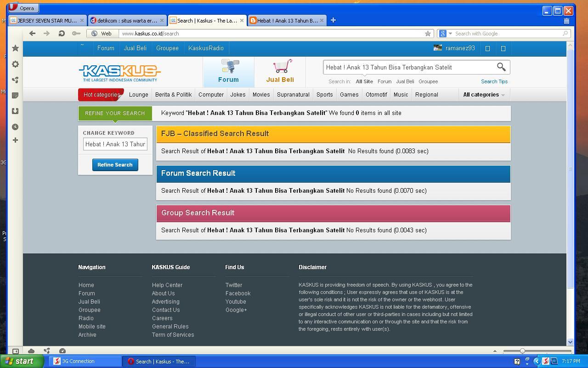Open Lounge category
This screenshot has width=588, height=368.
[x=138, y=94]
